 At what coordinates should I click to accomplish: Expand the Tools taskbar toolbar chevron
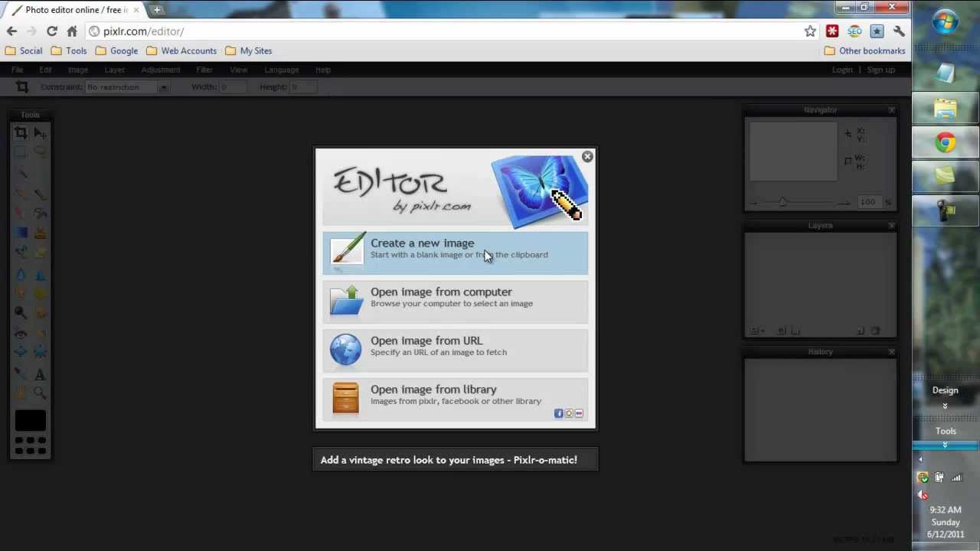pos(945,445)
